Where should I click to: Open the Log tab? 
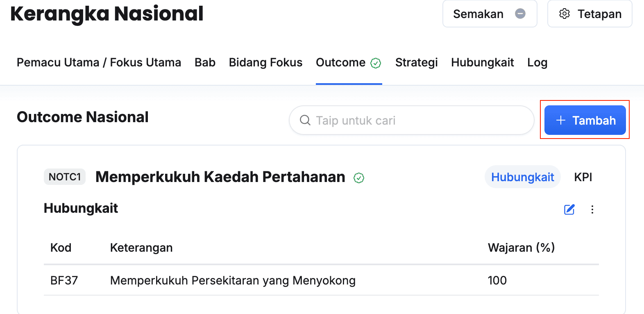tap(537, 62)
